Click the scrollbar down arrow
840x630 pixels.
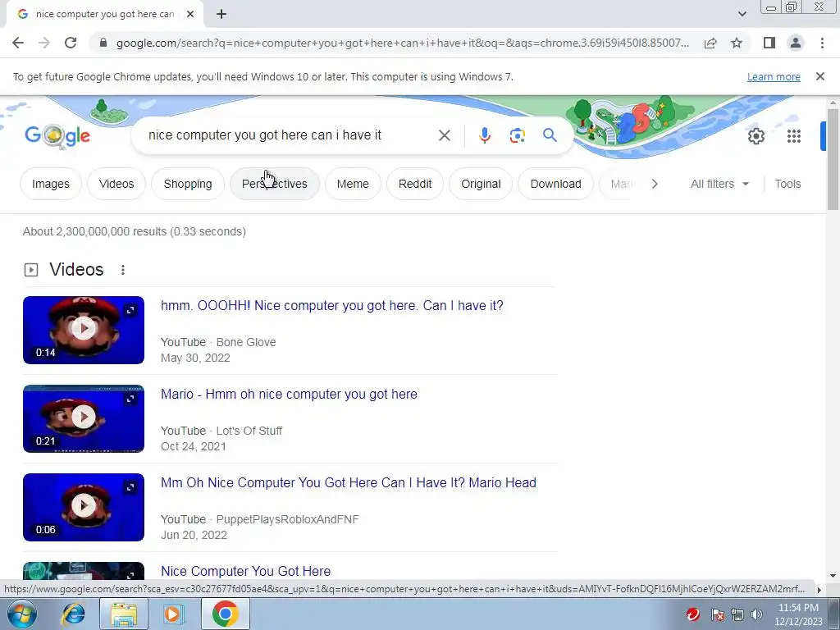pyautogui.click(x=833, y=575)
